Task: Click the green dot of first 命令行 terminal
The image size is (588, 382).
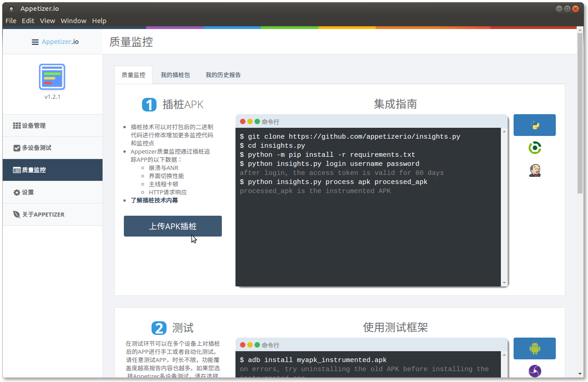Action: (x=257, y=121)
